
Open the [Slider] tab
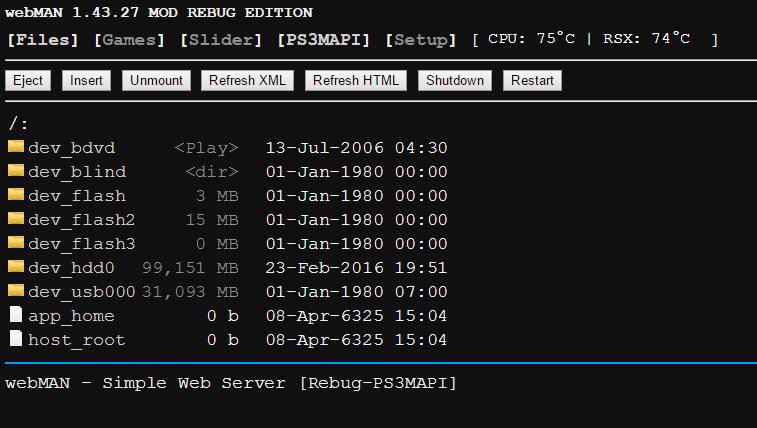click(221, 40)
